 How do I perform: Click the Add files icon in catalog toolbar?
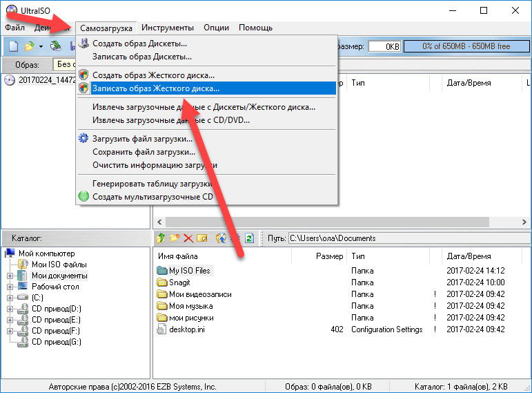pos(221,238)
